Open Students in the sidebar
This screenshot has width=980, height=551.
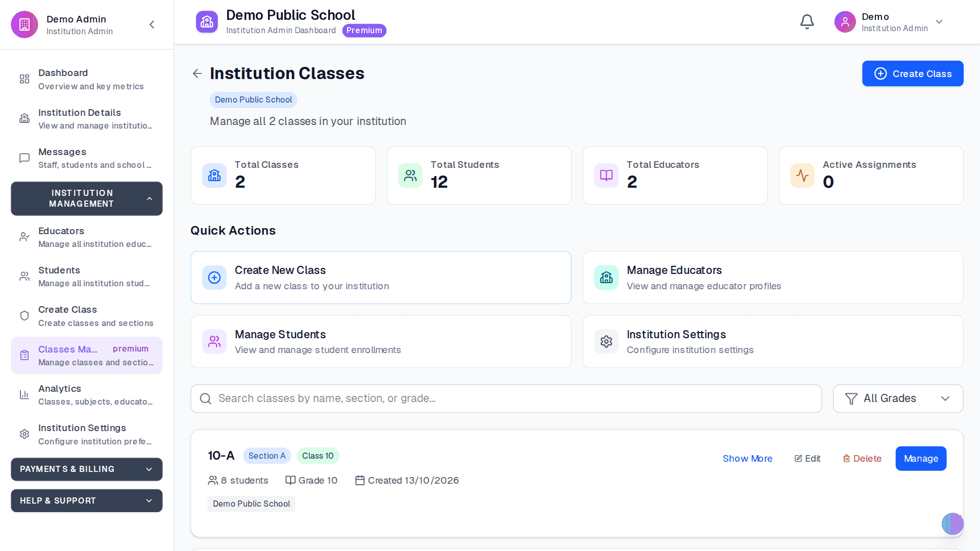pyautogui.click(x=87, y=277)
